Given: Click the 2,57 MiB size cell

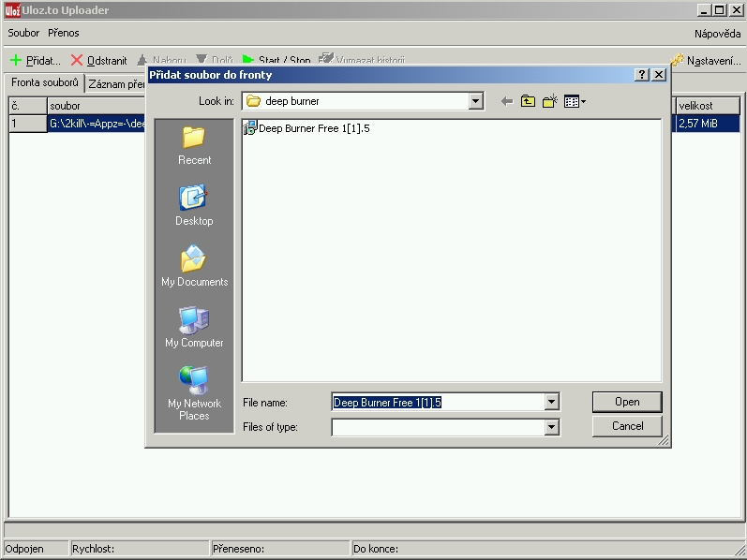Looking at the screenshot, I should (708, 124).
